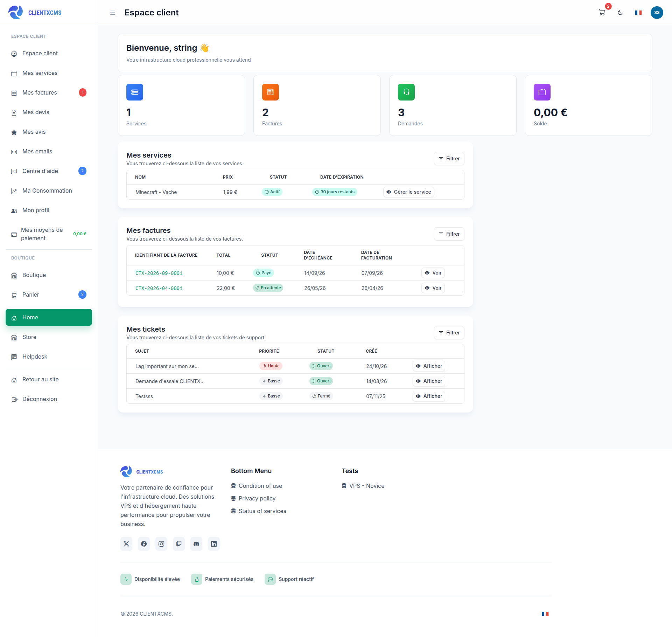672x637 pixels.
Task: Click Afficher for the Testsss ticket
Action: coord(429,396)
